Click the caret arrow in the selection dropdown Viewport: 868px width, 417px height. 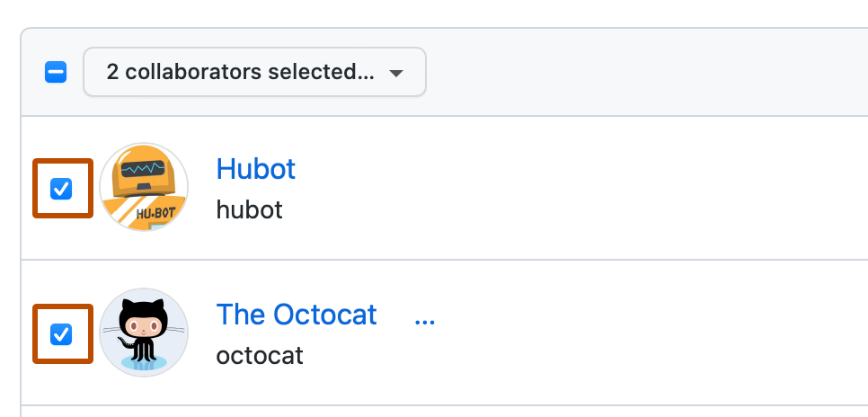tap(396, 73)
